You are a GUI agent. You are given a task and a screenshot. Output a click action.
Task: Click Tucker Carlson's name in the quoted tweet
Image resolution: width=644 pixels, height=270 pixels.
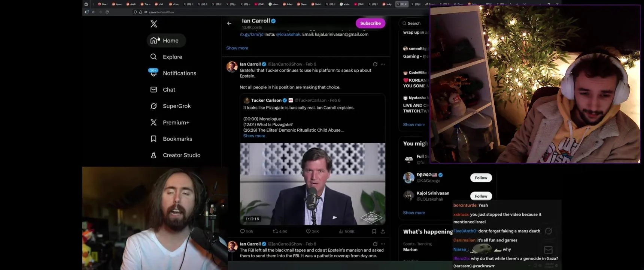click(266, 100)
